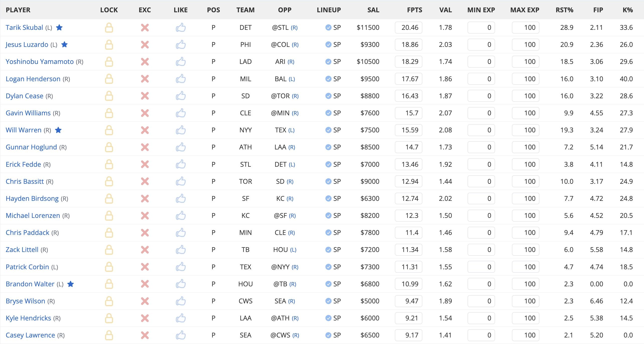Exclude Dylan Cease from player pool
644x344 pixels.
[145, 96]
